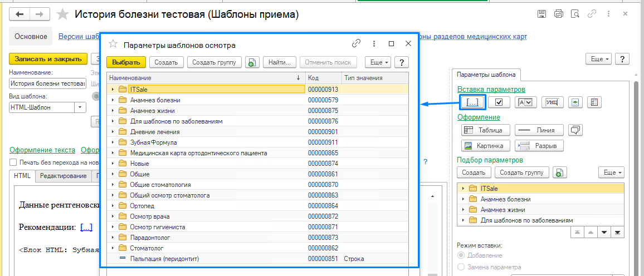Open the Еще menu at the top of the main form
644x276 pixels.
[599, 58]
